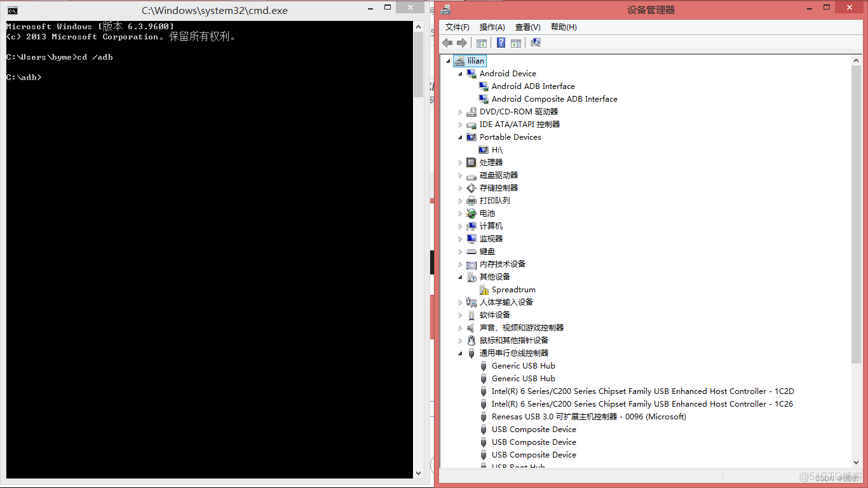
Task: Expand the IDE ATA/ATAPI 控制器 arrow
Action: [461, 125]
